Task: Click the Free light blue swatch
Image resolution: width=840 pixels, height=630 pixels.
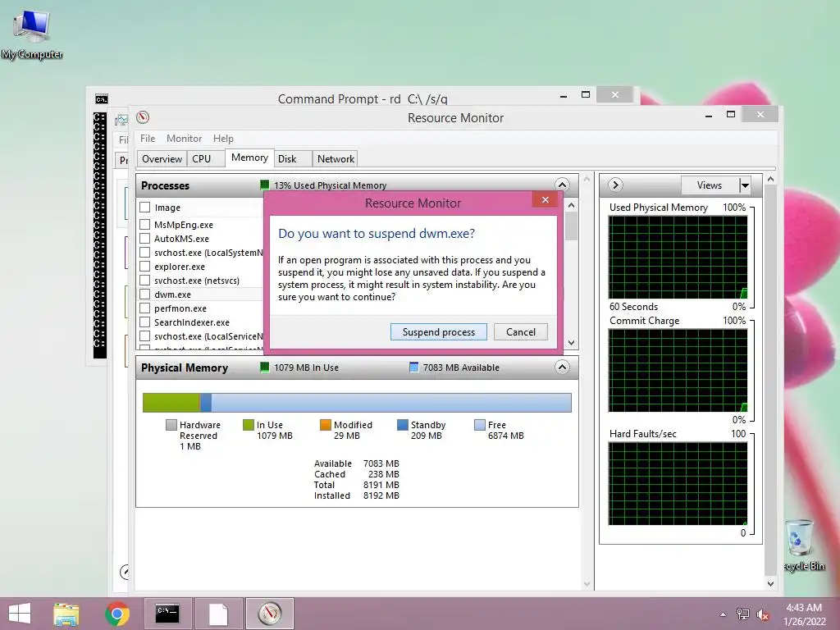Action: tap(479, 425)
